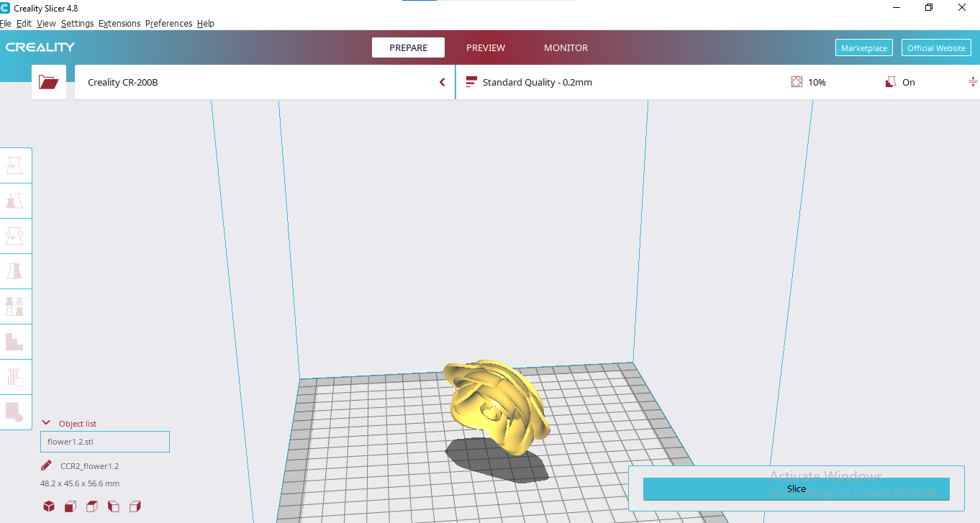Restore down the Creality Slicer window
The height and width of the screenshot is (523, 980).
tap(929, 8)
